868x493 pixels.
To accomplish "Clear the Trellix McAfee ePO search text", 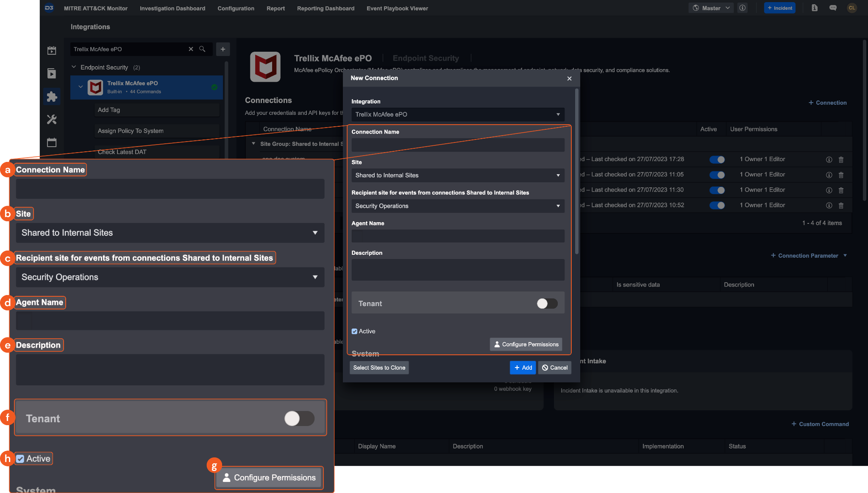I will pos(191,49).
